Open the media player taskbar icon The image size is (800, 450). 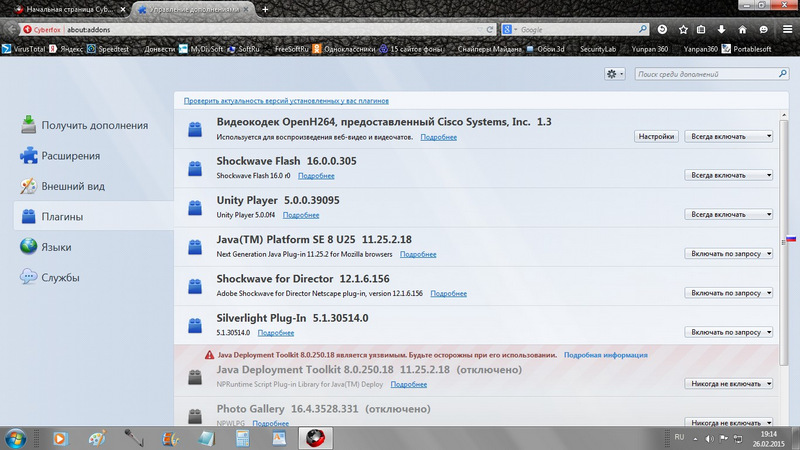[60, 438]
